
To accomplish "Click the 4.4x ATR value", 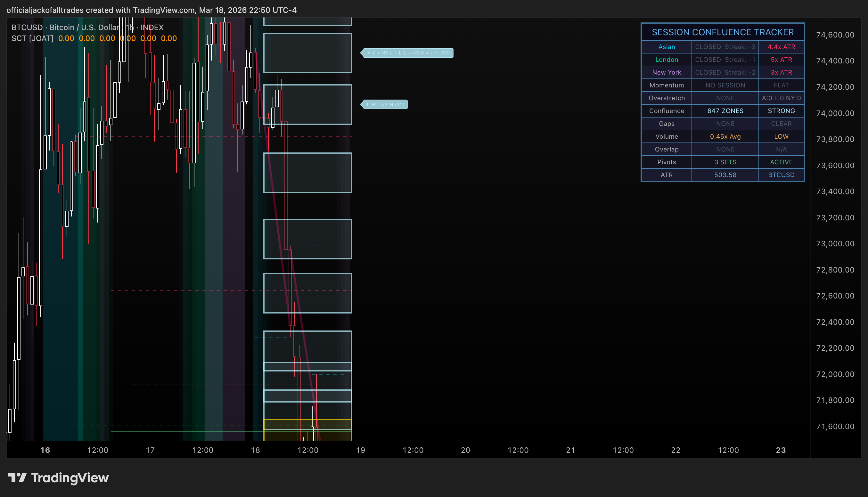I will pos(781,47).
